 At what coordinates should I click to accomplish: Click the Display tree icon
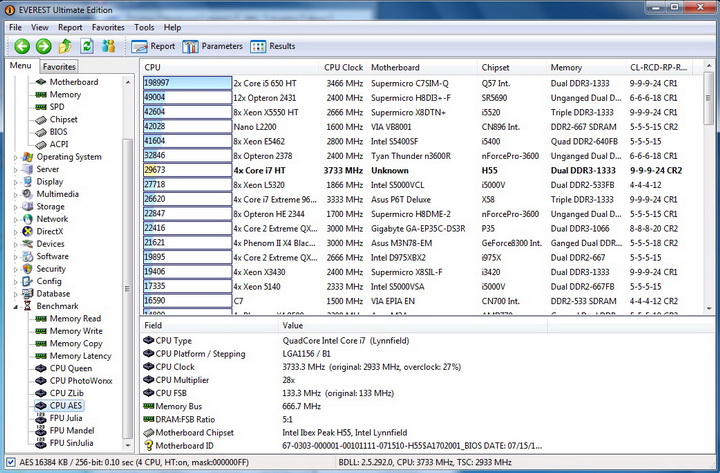28,182
